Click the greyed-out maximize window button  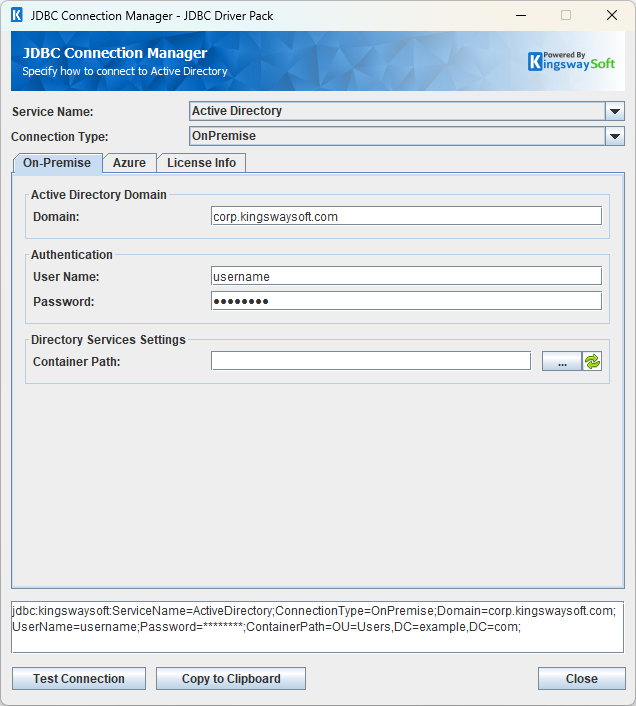[x=566, y=16]
